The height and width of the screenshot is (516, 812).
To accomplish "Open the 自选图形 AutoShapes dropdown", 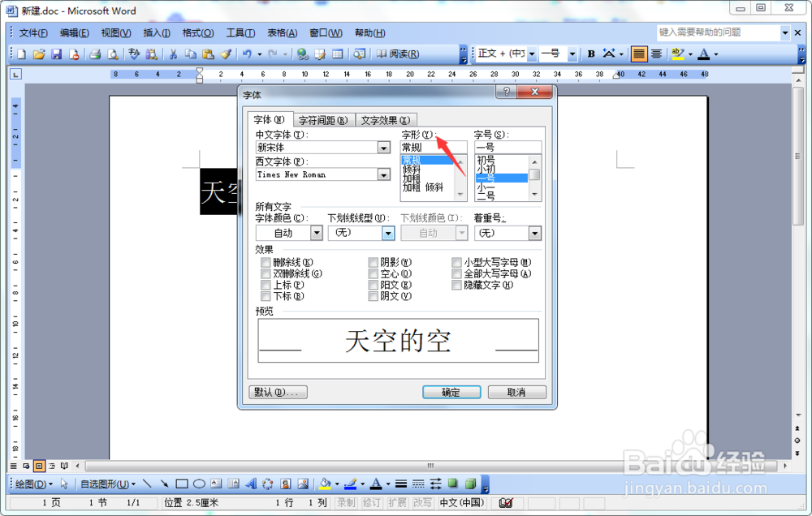I will click(108, 484).
